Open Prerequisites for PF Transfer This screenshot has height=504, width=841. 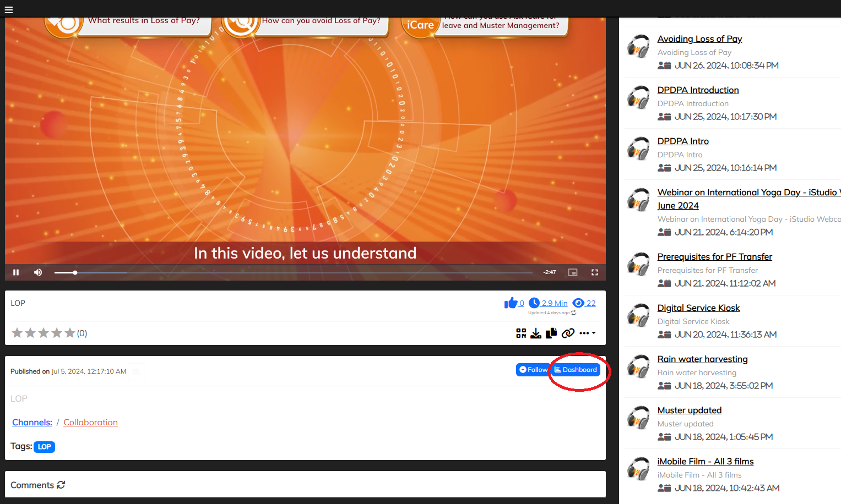point(714,256)
